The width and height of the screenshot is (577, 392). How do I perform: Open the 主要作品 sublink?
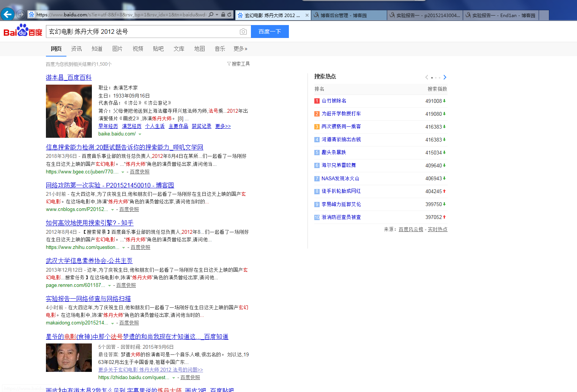[178, 126]
